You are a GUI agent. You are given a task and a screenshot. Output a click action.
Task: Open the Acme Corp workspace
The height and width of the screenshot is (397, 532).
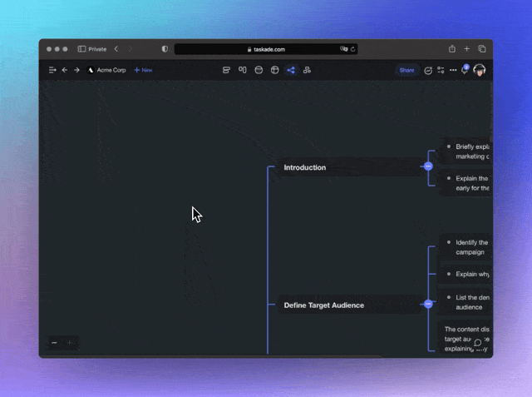coord(106,70)
